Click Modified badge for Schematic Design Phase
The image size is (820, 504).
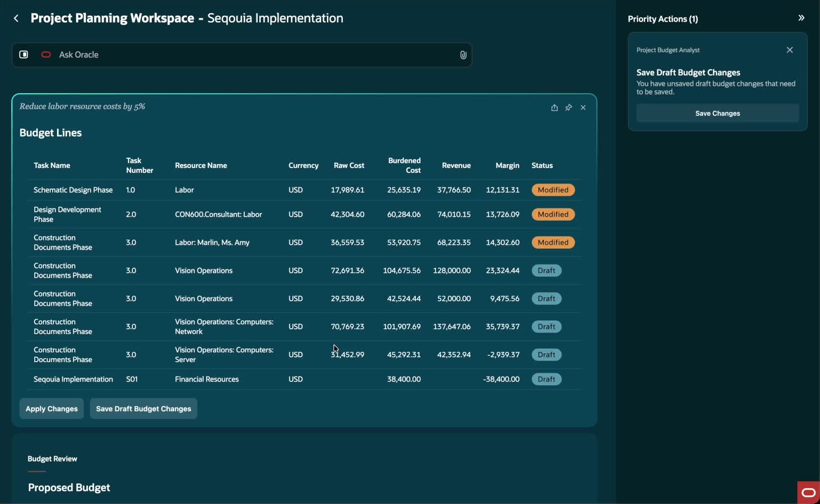(553, 190)
